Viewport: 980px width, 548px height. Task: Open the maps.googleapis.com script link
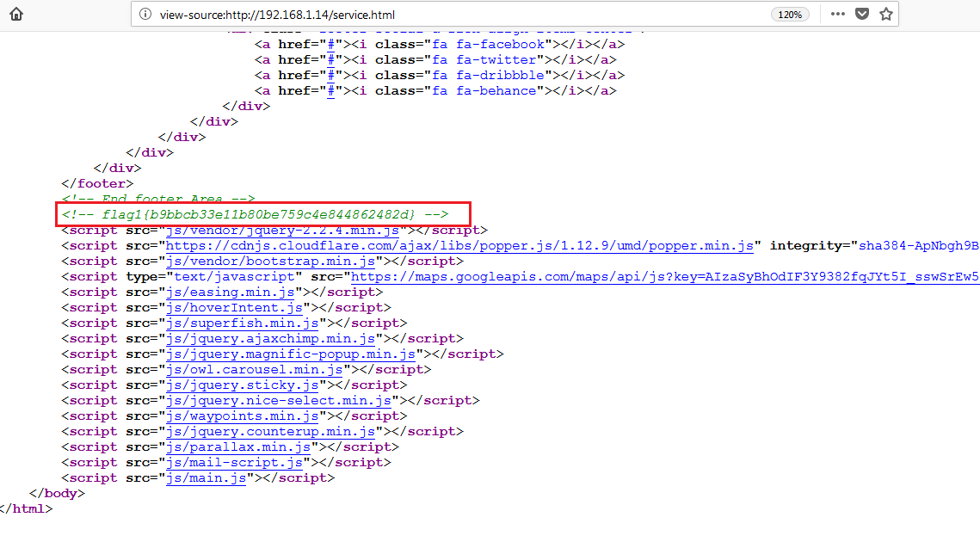(663, 277)
